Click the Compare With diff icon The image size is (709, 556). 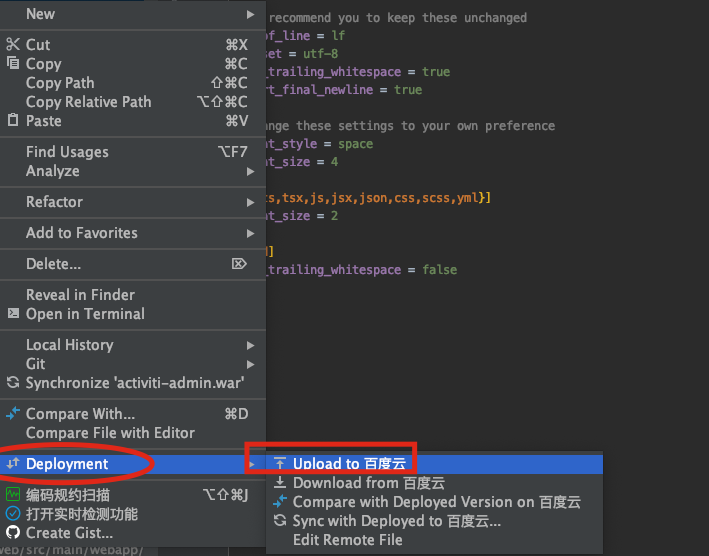tap(13, 413)
